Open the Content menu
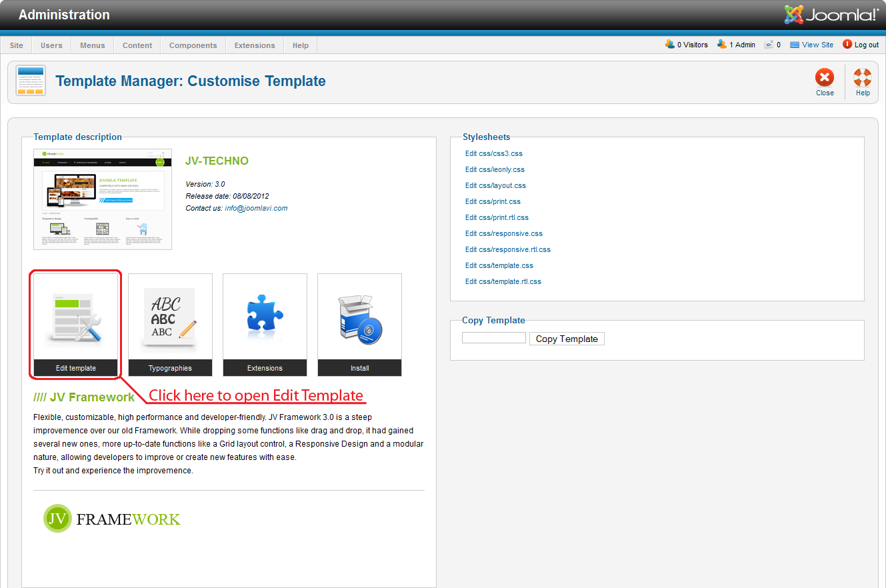This screenshot has height=588, width=886. (x=137, y=45)
